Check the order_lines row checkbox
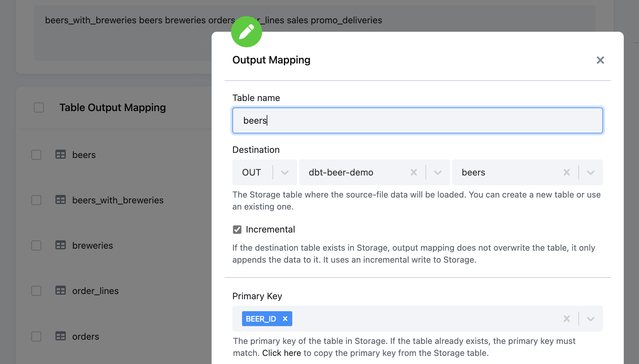 pos(36,291)
